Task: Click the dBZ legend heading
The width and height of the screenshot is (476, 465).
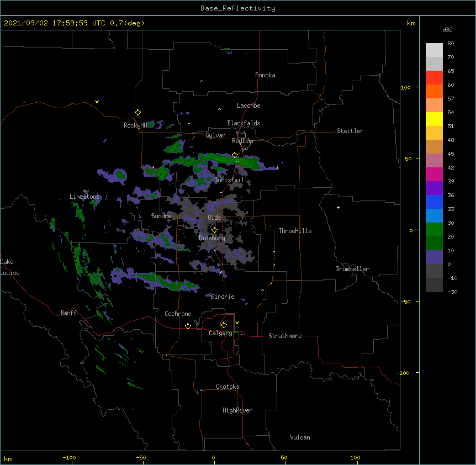Action: [x=447, y=29]
